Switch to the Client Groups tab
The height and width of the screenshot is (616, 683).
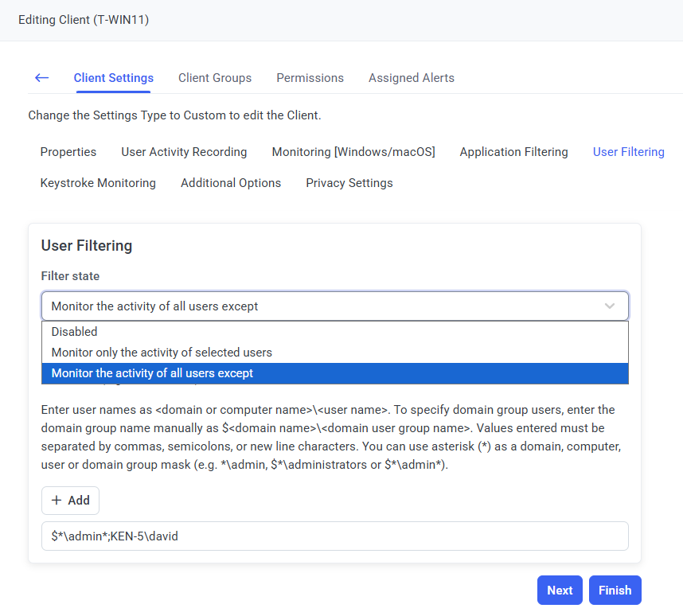pyautogui.click(x=215, y=78)
